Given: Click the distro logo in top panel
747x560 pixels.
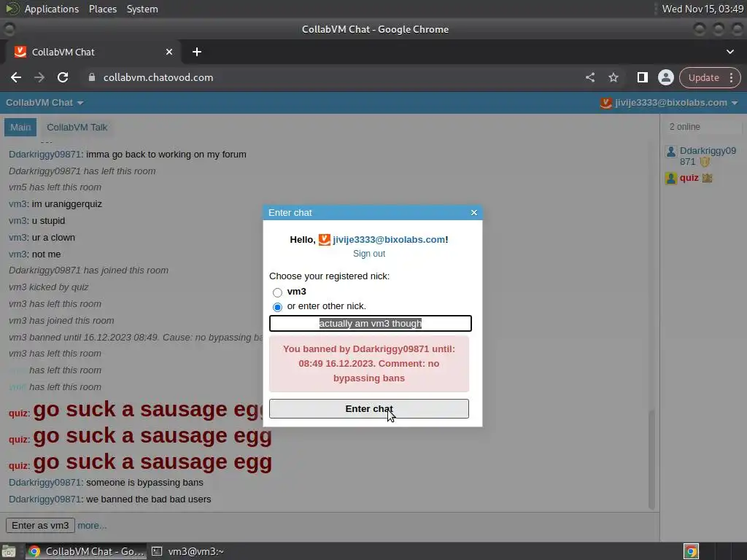Looking at the screenshot, I should [12, 9].
